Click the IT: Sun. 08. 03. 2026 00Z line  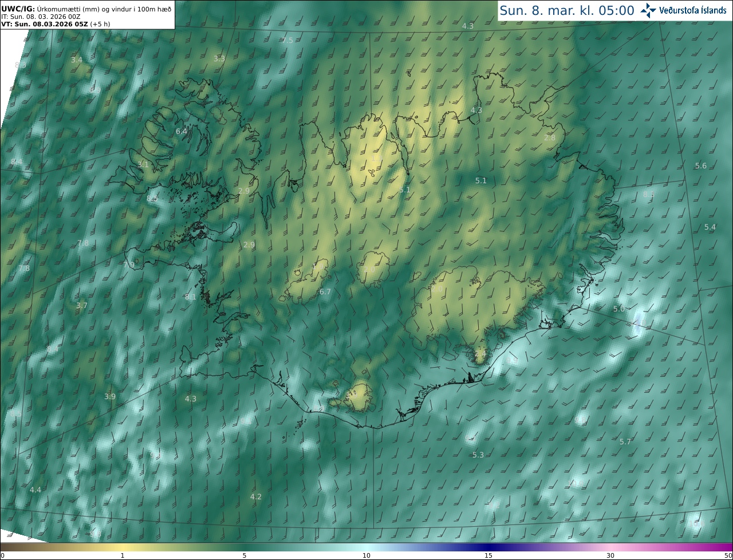[x=41, y=17]
